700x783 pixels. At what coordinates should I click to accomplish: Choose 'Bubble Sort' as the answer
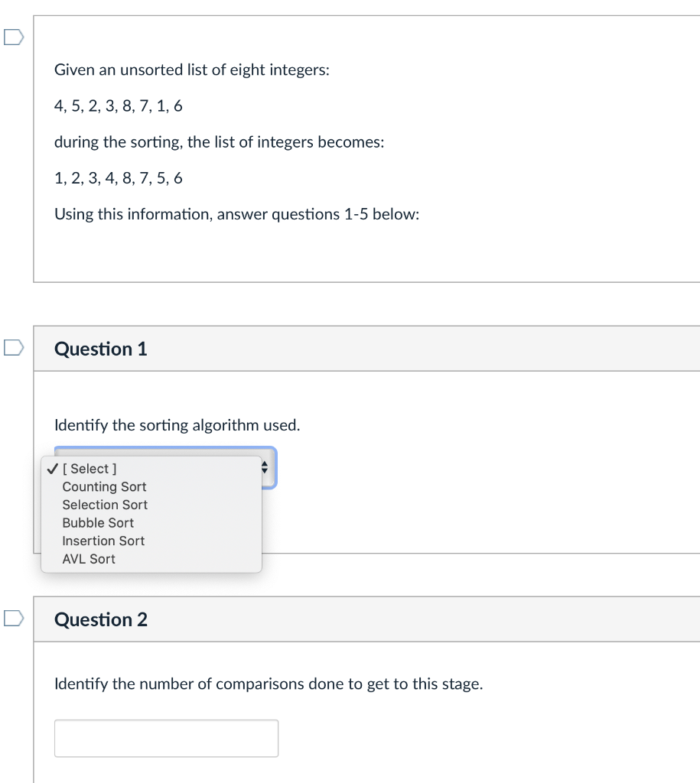(98, 523)
